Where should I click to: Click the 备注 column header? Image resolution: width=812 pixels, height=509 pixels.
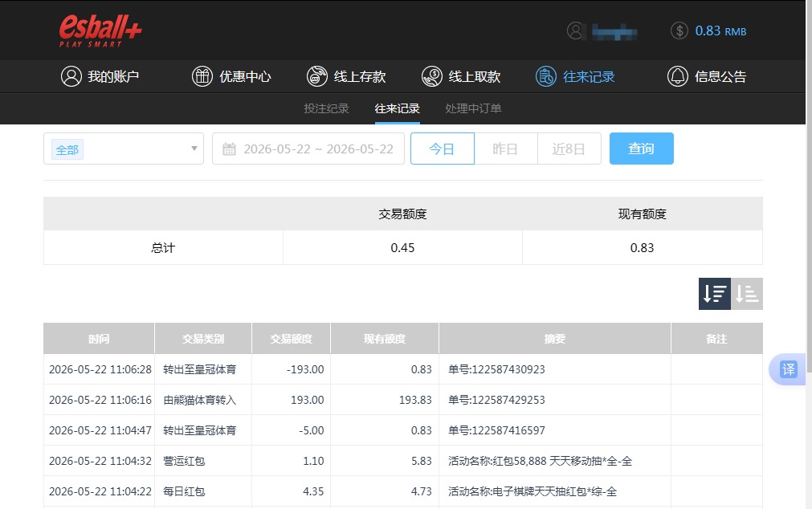pos(716,339)
